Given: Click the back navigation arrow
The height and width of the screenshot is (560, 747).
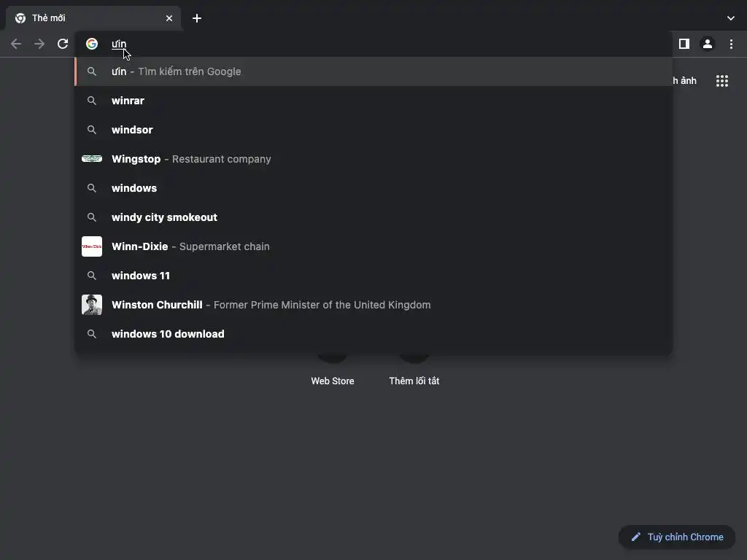Looking at the screenshot, I should (x=16, y=44).
